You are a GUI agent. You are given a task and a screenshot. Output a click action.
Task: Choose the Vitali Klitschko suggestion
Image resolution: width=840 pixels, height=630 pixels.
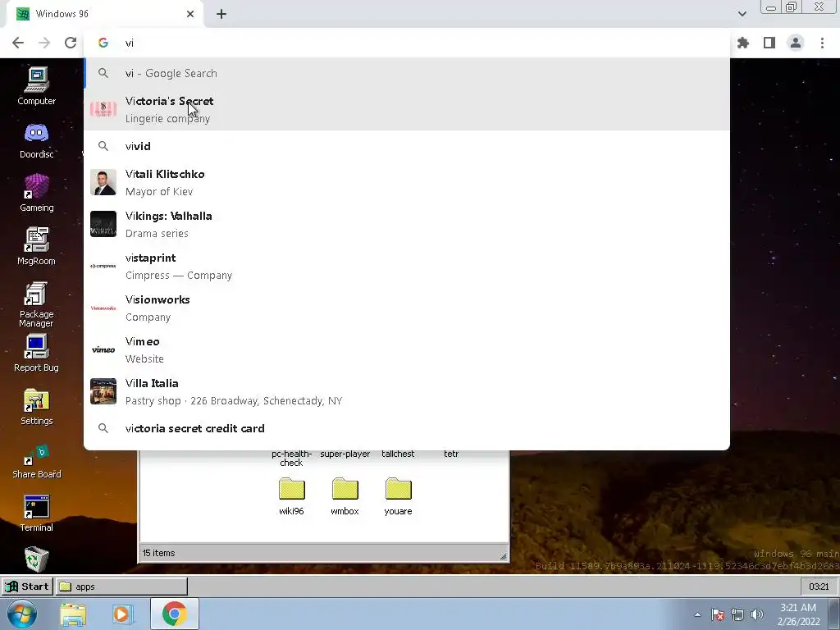point(407,183)
